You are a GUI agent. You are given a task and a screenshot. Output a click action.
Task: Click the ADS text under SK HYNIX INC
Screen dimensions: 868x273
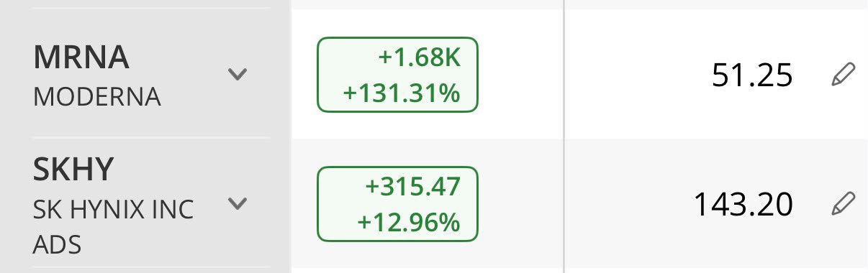57,245
